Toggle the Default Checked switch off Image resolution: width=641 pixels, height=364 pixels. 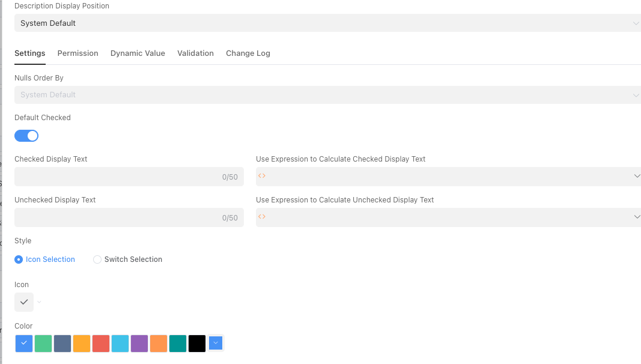tap(26, 136)
